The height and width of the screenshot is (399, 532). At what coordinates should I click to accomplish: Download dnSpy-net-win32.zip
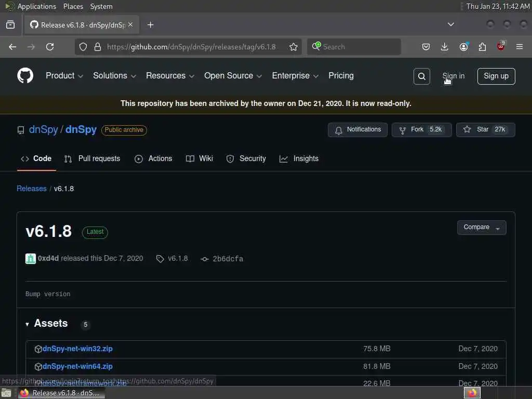click(78, 349)
